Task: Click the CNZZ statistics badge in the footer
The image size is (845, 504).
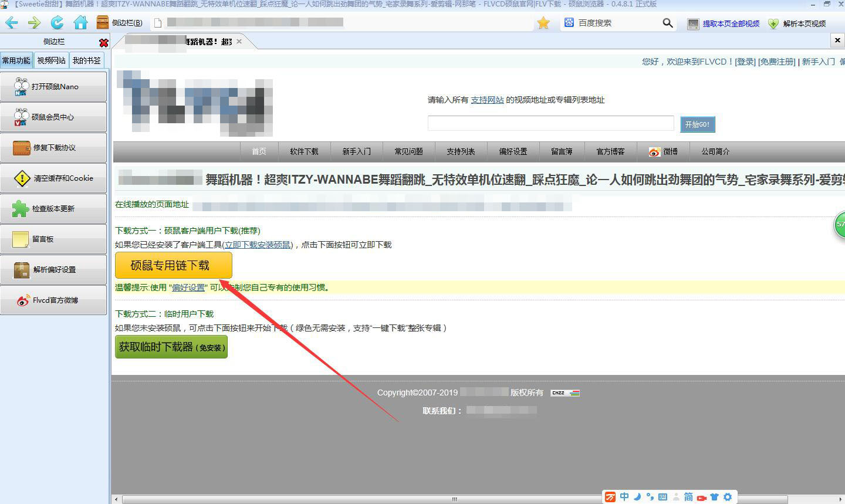Action: [565, 393]
